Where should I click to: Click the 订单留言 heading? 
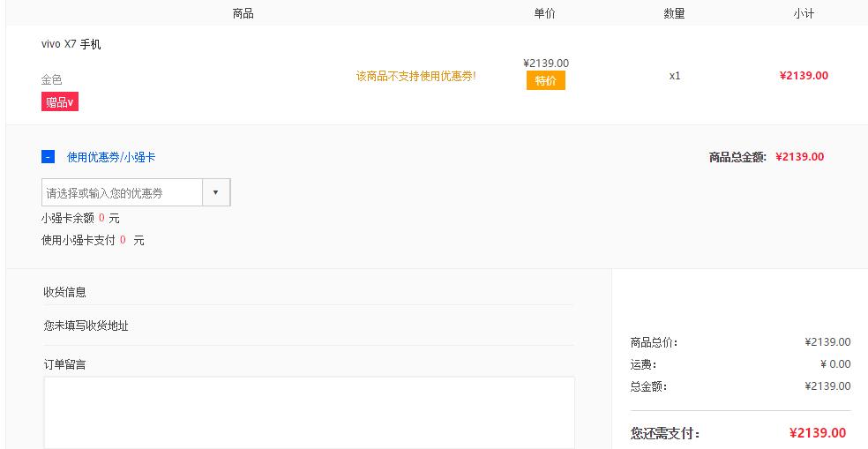(x=64, y=365)
